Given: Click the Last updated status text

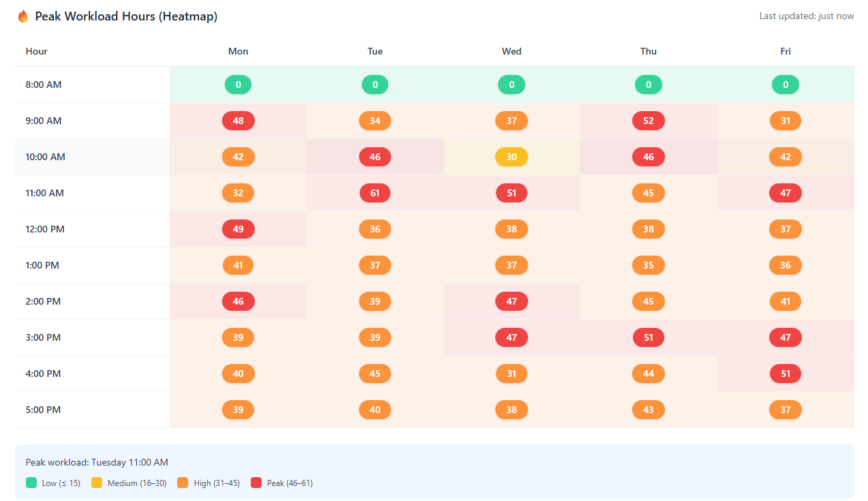Looking at the screenshot, I should pyautogui.click(x=807, y=16).
